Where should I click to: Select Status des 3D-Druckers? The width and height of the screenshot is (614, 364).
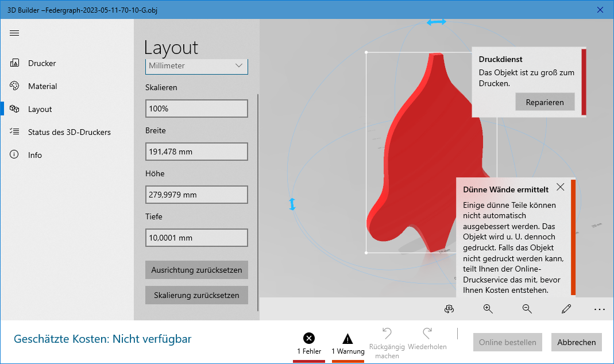pos(69,132)
